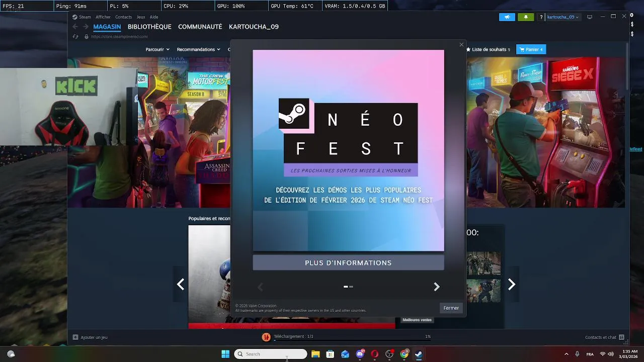This screenshot has height=362, width=644.
Task: Click the Steam store page scrollbar
Action: [x=627, y=66]
